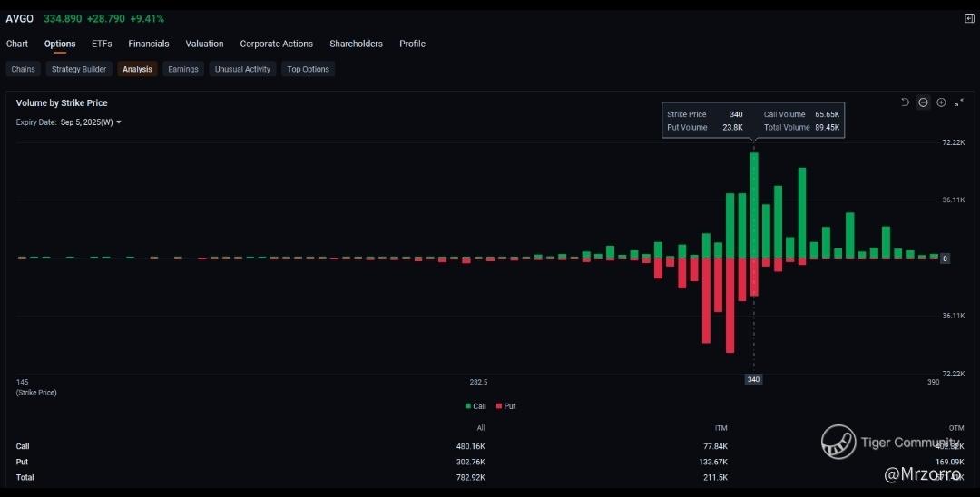Click the red Put legend color swatch
980x497 pixels.
pyautogui.click(x=498, y=406)
